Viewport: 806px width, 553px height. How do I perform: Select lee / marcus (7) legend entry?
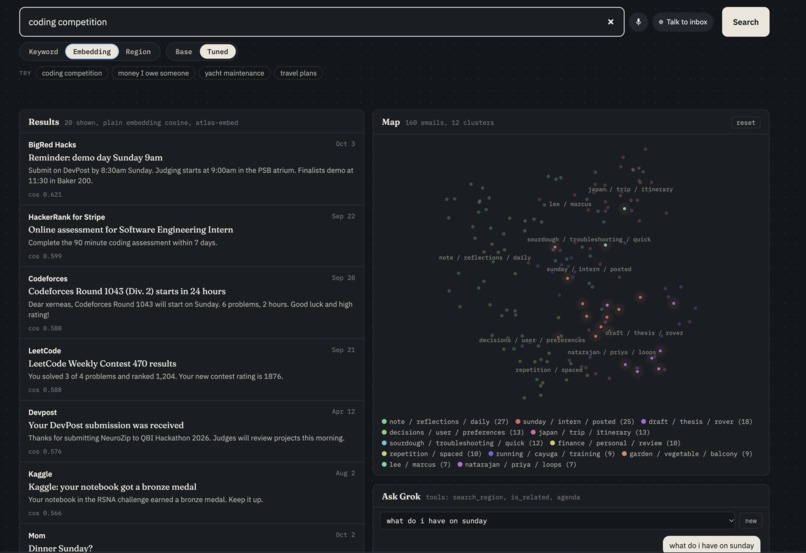click(416, 465)
